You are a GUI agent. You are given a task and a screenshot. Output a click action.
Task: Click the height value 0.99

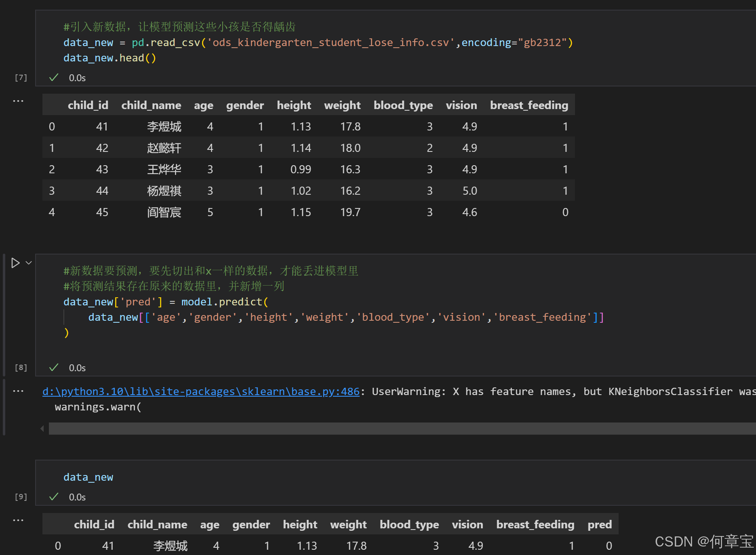301,169
